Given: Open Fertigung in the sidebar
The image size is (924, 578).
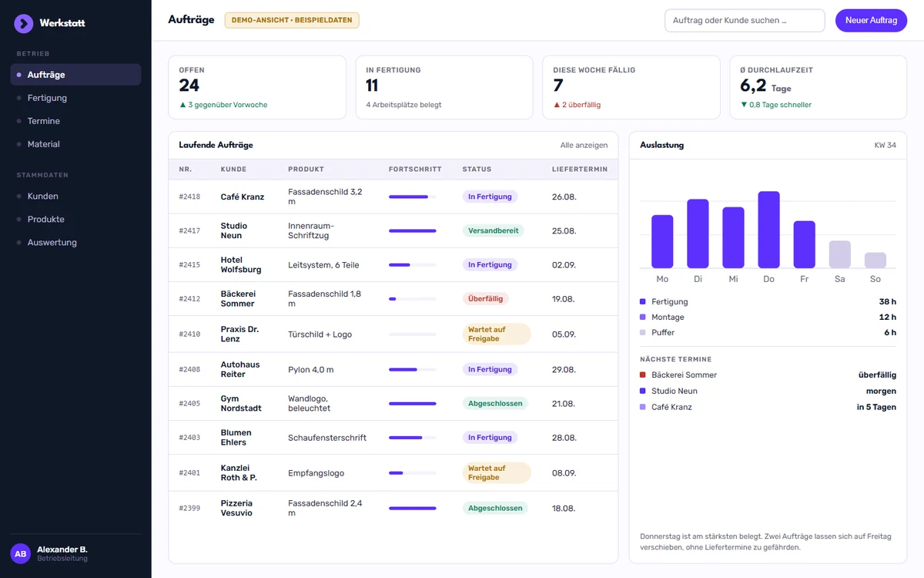Looking at the screenshot, I should 75,98.
